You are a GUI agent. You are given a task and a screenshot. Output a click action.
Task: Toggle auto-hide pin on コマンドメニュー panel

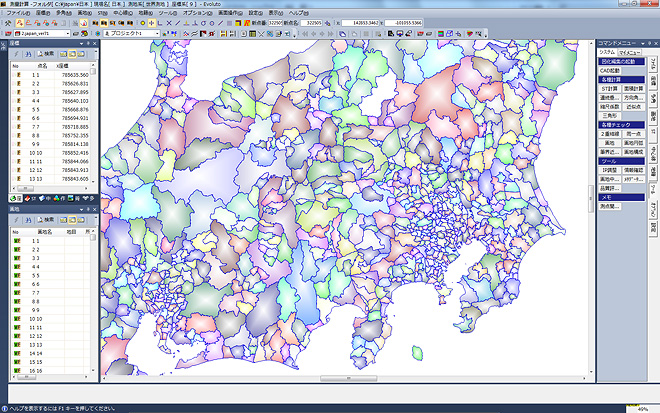click(x=649, y=43)
